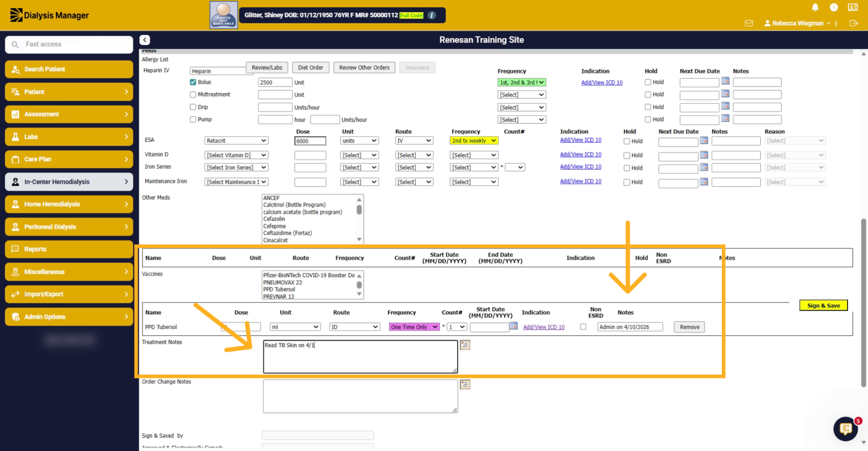Click the patient photo thumbnail

[224, 15]
